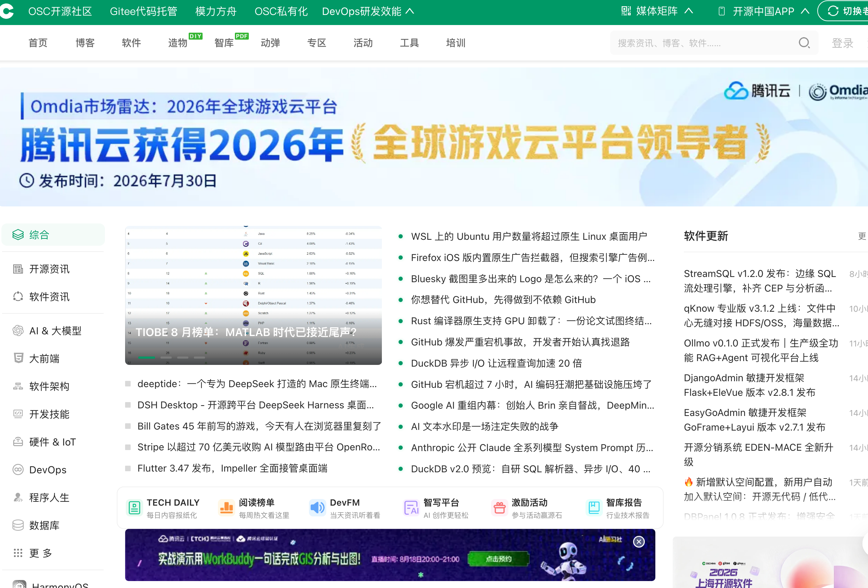This screenshot has width=868, height=588.
Task: Click the 点击预约 button in ad
Action: point(499,559)
